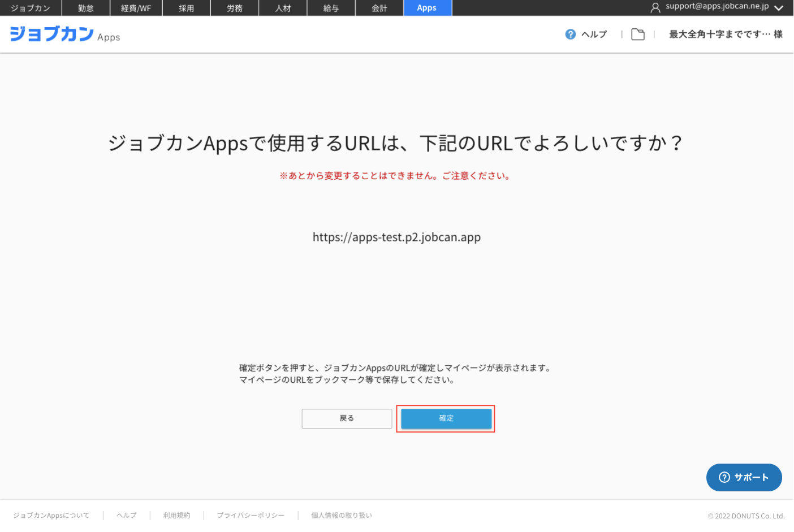
Task: Click the user account icon near the email
Action: pos(655,8)
